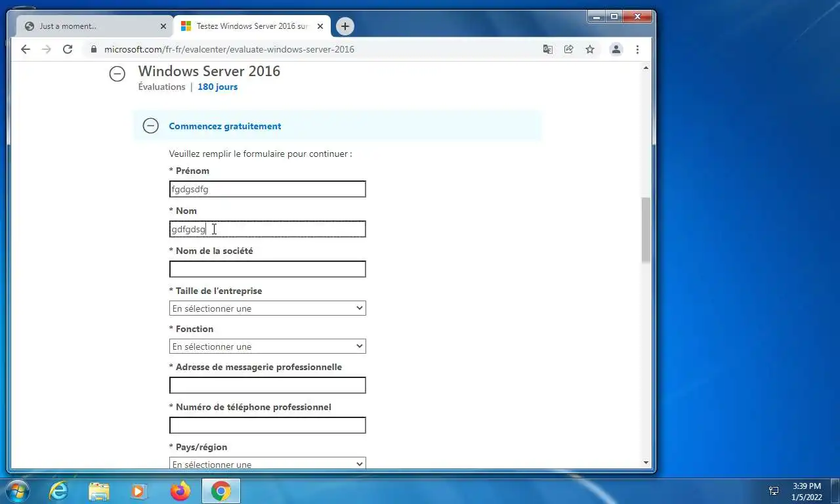Image resolution: width=840 pixels, height=504 pixels.
Task: Open a new tab with plus button
Action: (x=345, y=26)
